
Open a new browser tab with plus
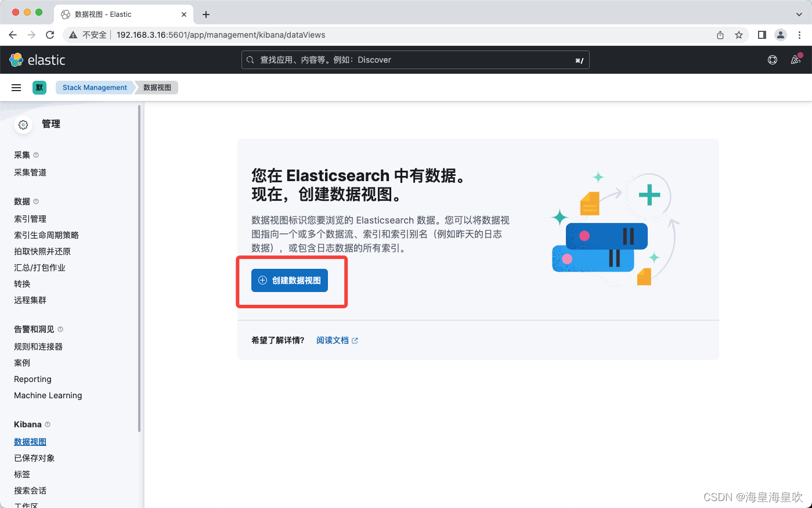(x=206, y=15)
